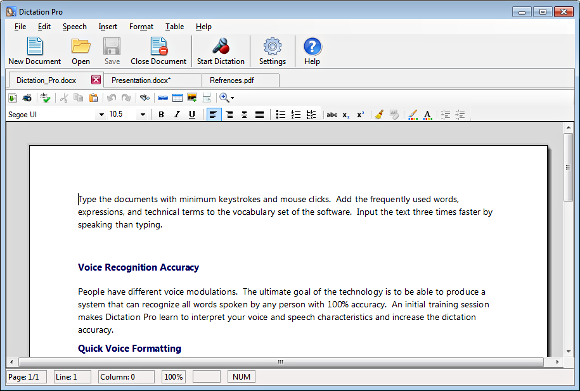The width and height of the screenshot is (580, 391).
Task: Open the Insert menu
Action: [108, 26]
